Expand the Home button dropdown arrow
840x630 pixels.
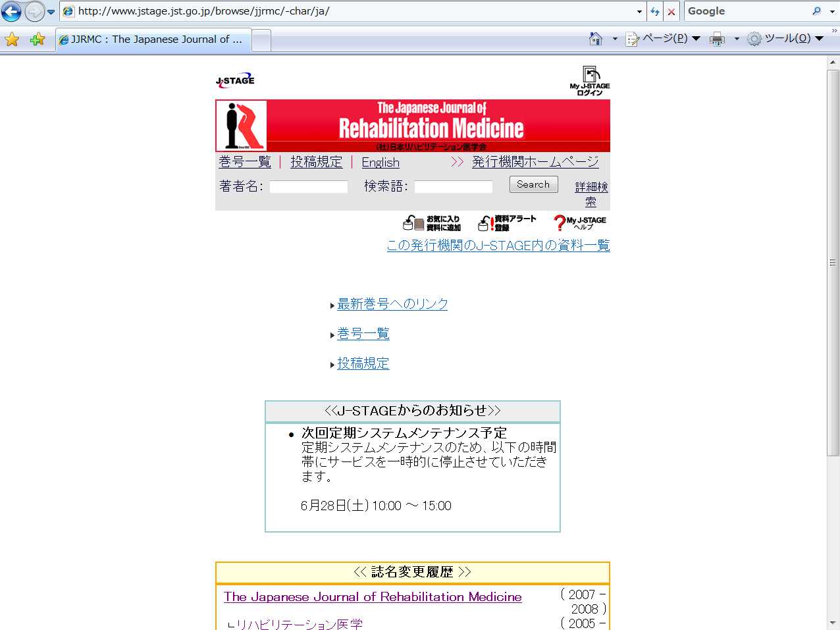pos(615,39)
